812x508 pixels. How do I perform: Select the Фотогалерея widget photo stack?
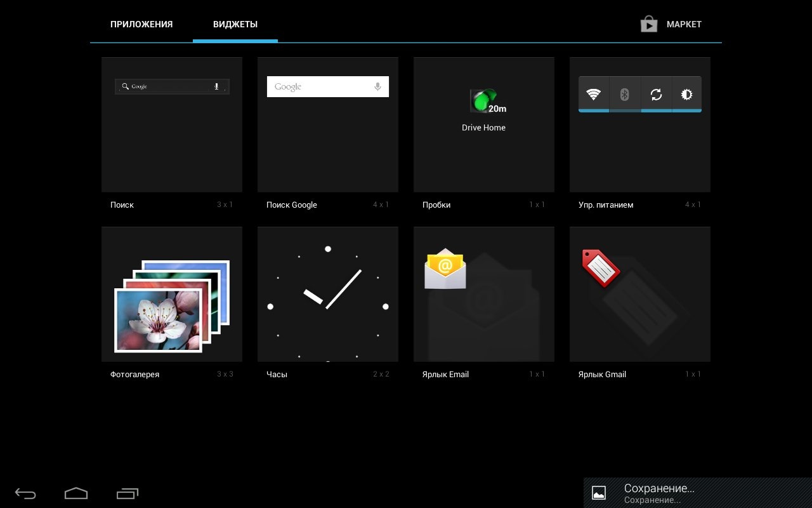tap(171, 305)
